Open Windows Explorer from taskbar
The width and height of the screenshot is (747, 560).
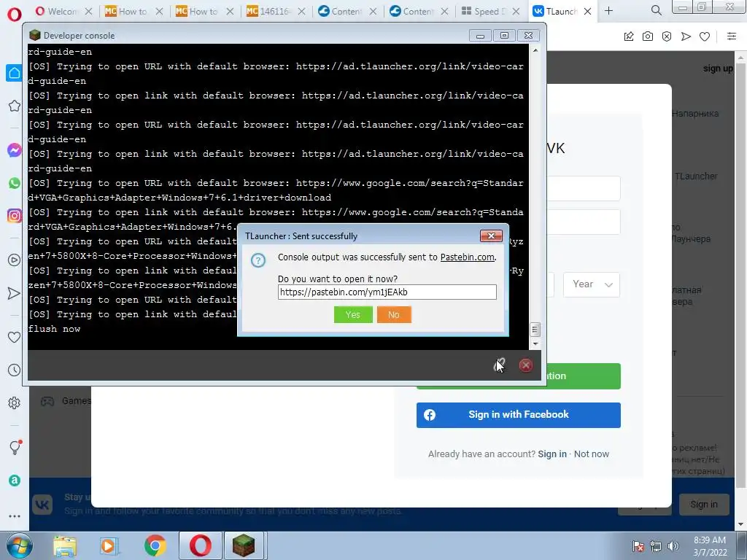pos(65,545)
